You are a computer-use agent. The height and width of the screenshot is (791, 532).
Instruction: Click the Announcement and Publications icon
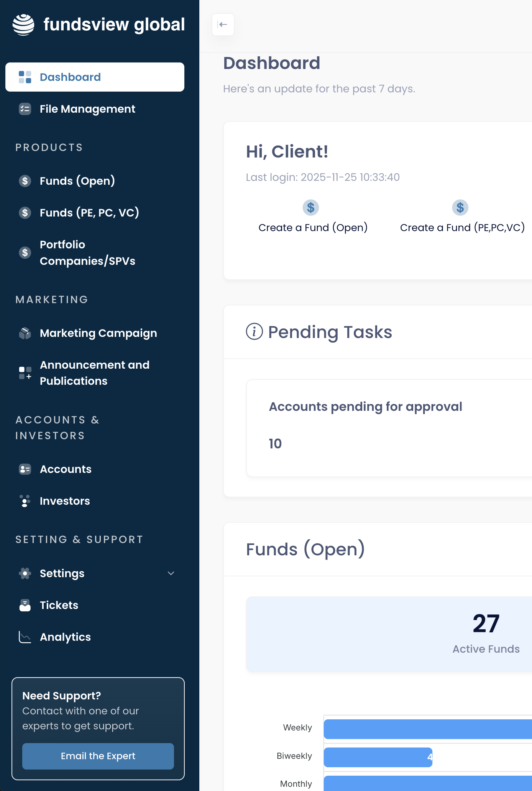coord(25,373)
